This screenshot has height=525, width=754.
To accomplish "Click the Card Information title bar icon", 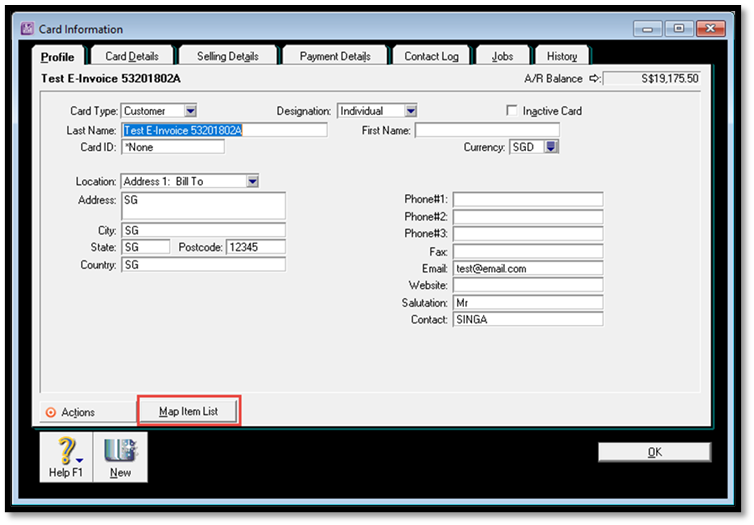I will pos(27,29).
